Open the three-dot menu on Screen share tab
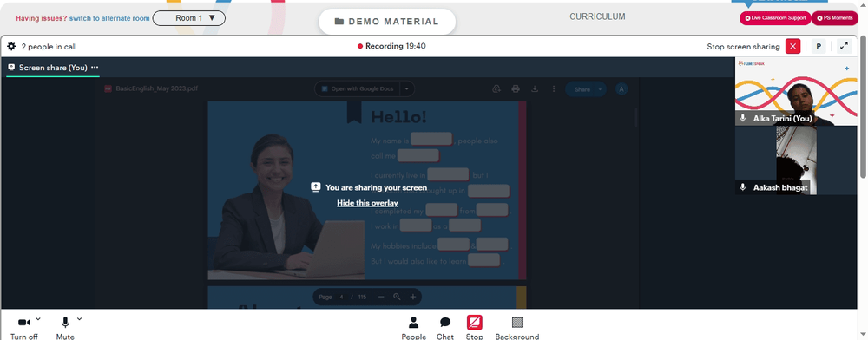868x340 pixels. [95, 67]
